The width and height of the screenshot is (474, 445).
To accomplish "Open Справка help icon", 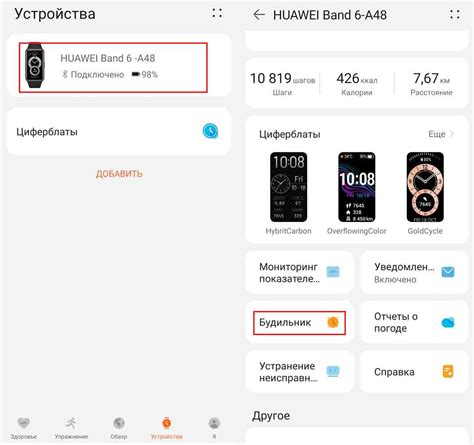I will pos(448,371).
